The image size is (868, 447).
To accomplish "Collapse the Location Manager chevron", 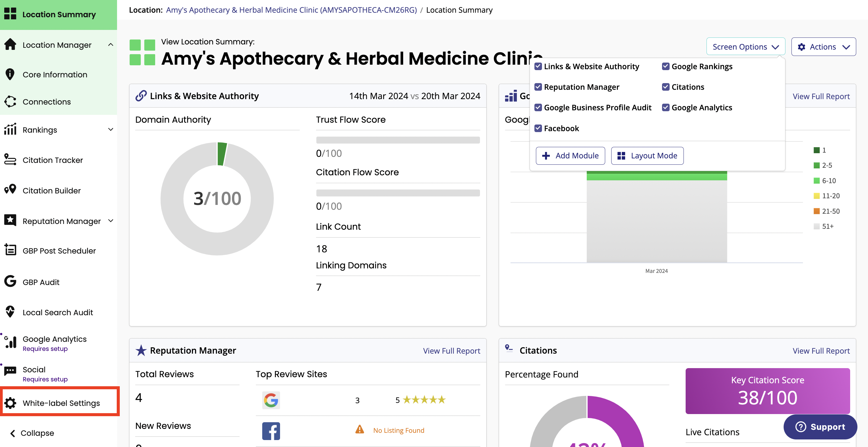I will [110, 44].
